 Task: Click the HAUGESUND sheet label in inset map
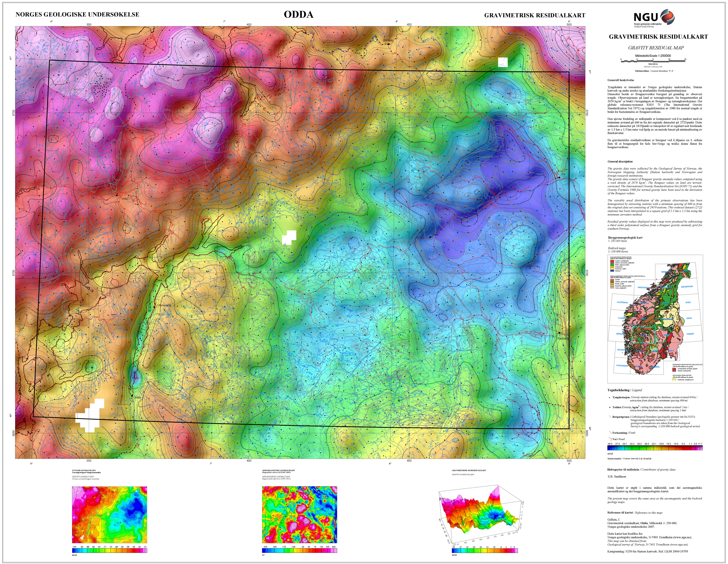[x=623, y=350]
